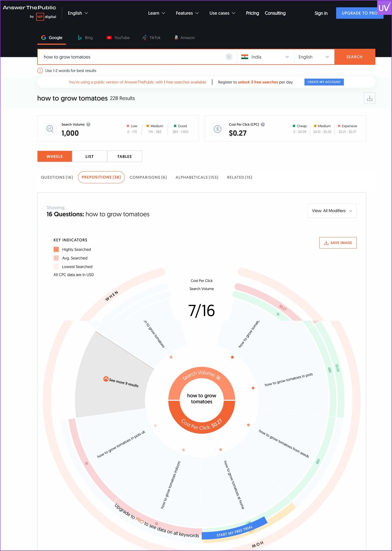The width and height of the screenshot is (392, 551).
Task: Click the See more 9 results arrow icon
Action: (x=106, y=379)
